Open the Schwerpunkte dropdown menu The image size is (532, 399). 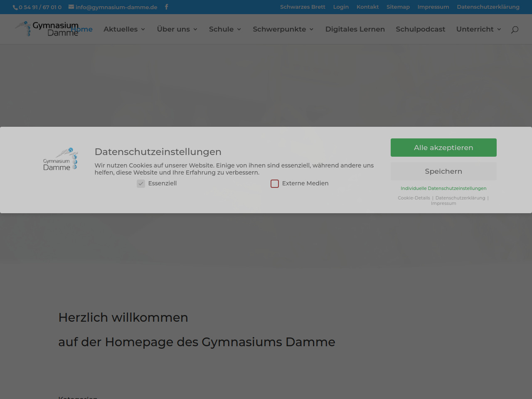click(x=283, y=29)
